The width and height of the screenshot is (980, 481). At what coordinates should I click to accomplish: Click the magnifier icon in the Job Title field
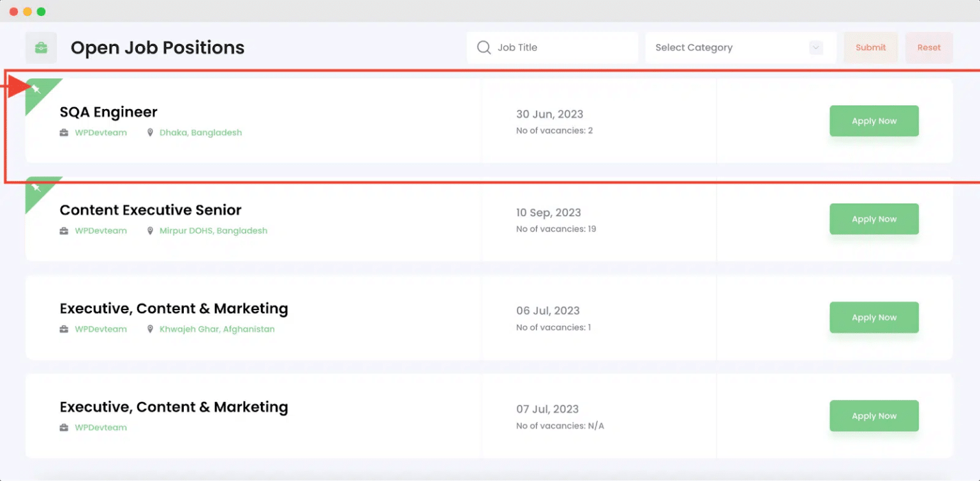(484, 47)
